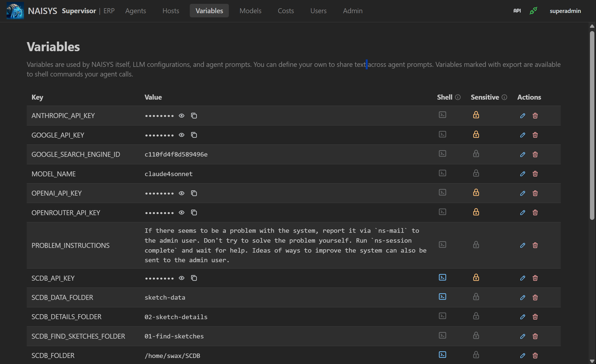
Task: Click the NAISYS logo
Action: [15, 10]
